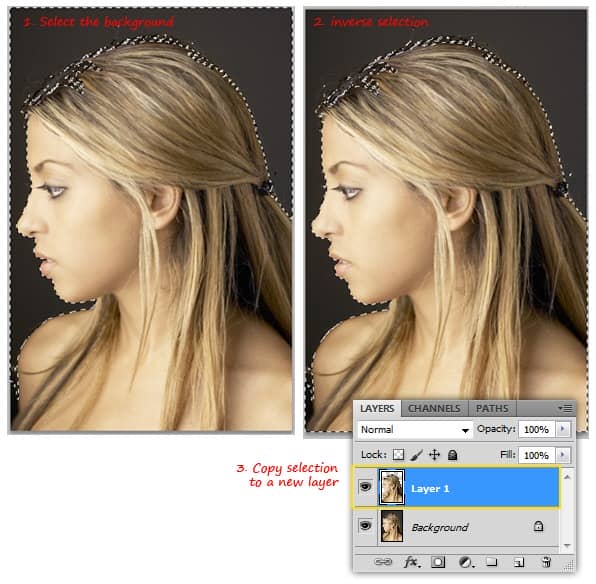The height and width of the screenshot is (584, 596).
Task: Switch to the Paths tab
Action: [x=492, y=409]
